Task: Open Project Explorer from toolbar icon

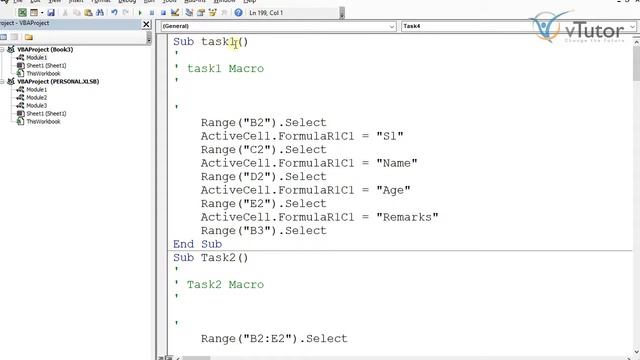Action: pyautogui.click(x=189, y=13)
